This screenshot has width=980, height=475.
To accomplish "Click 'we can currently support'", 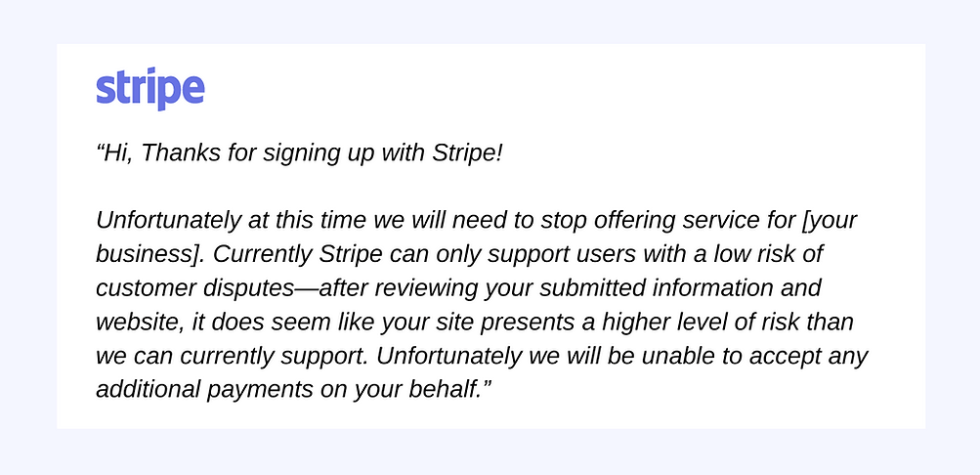I will click(x=235, y=356).
